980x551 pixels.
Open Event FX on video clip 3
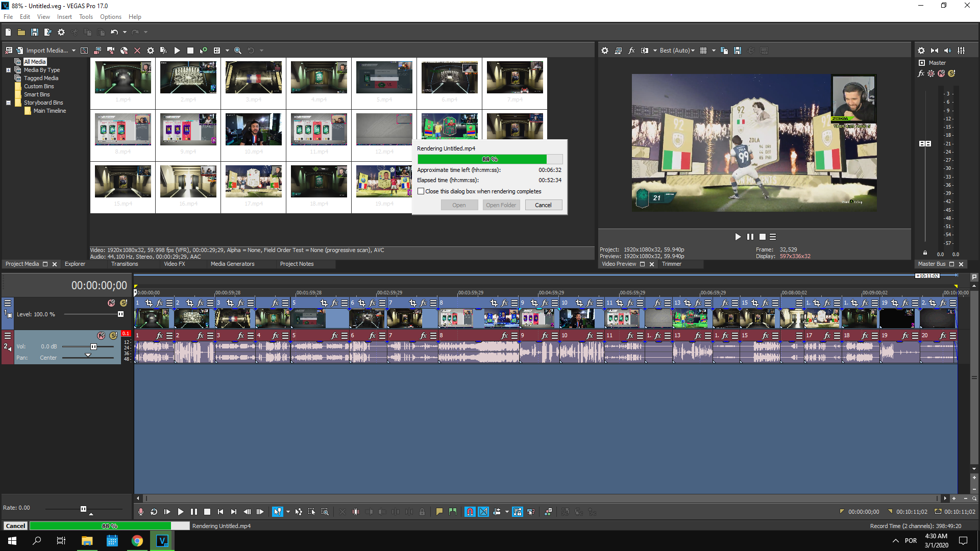241,303
